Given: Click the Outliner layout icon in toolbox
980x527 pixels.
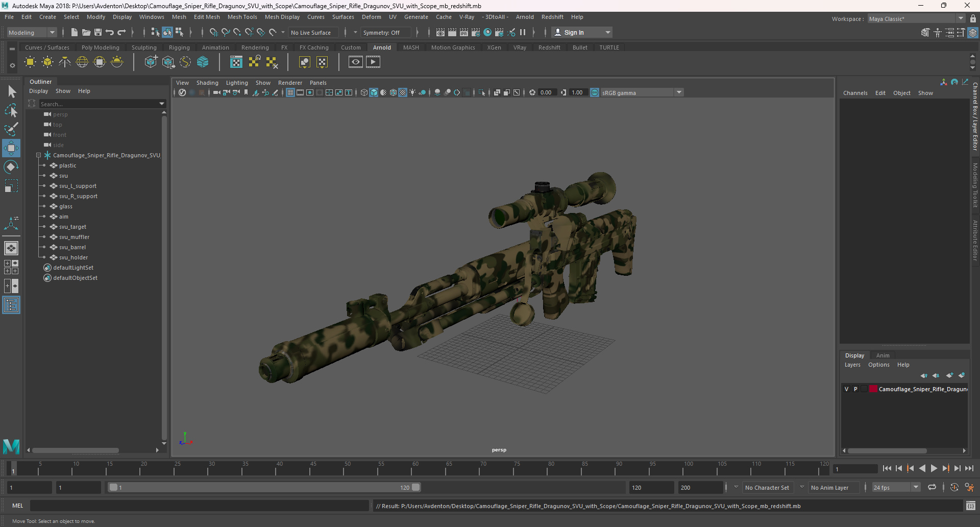Looking at the screenshot, I should click(11, 305).
